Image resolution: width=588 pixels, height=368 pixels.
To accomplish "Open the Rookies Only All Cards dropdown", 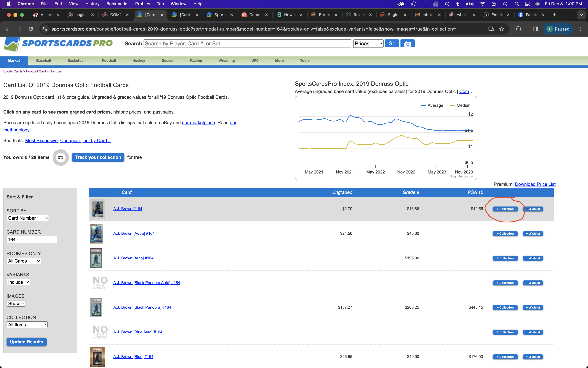I will point(24,261).
